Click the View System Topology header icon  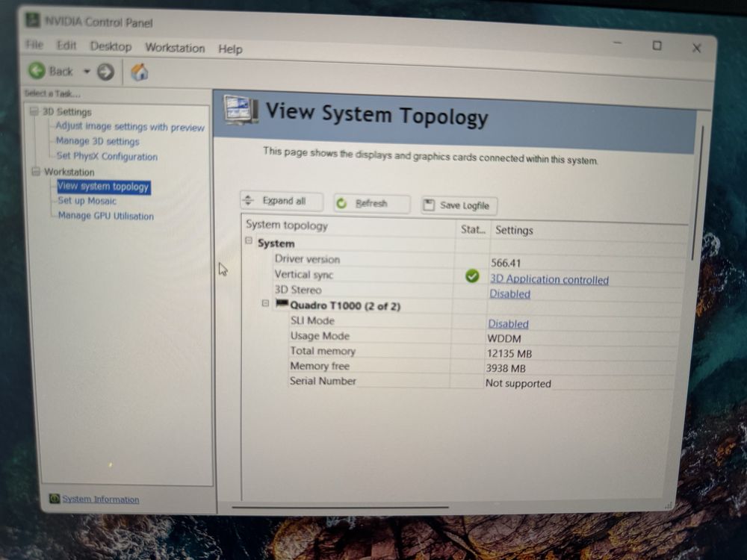click(x=241, y=110)
